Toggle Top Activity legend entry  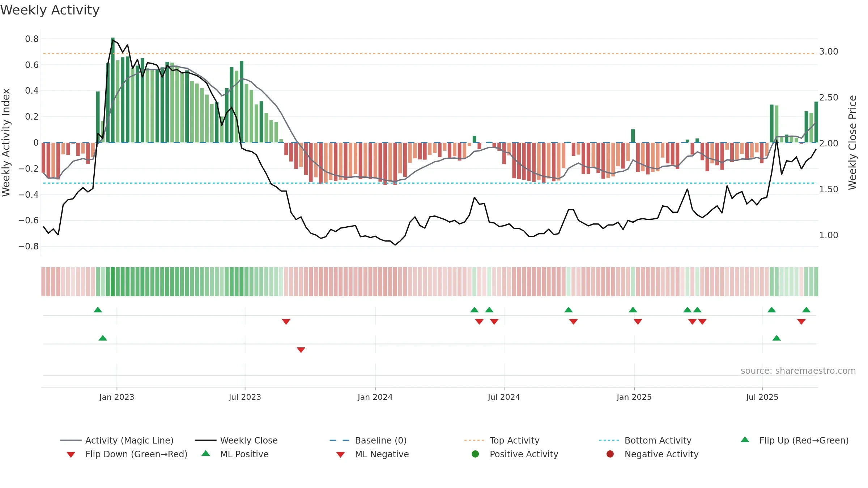tap(502, 440)
